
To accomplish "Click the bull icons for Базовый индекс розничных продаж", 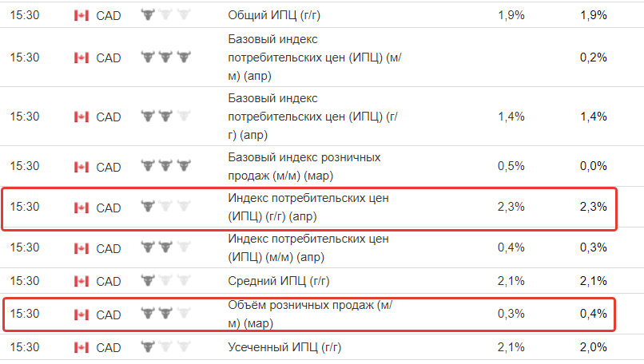I will pyautogui.click(x=166, y=166).
